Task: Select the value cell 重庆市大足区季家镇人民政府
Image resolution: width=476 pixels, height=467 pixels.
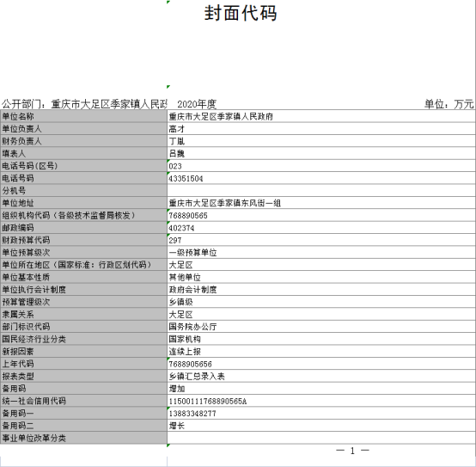Action: (x=321, y=116)
